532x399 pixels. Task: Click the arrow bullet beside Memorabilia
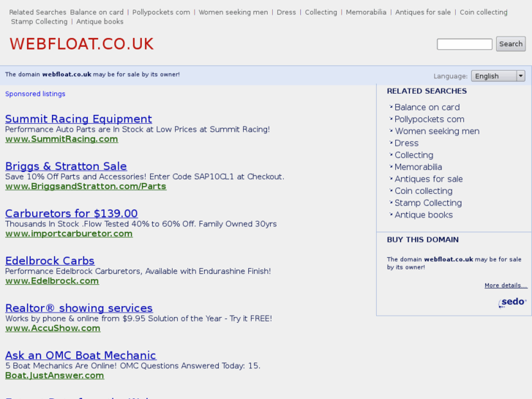coord(391,166)
